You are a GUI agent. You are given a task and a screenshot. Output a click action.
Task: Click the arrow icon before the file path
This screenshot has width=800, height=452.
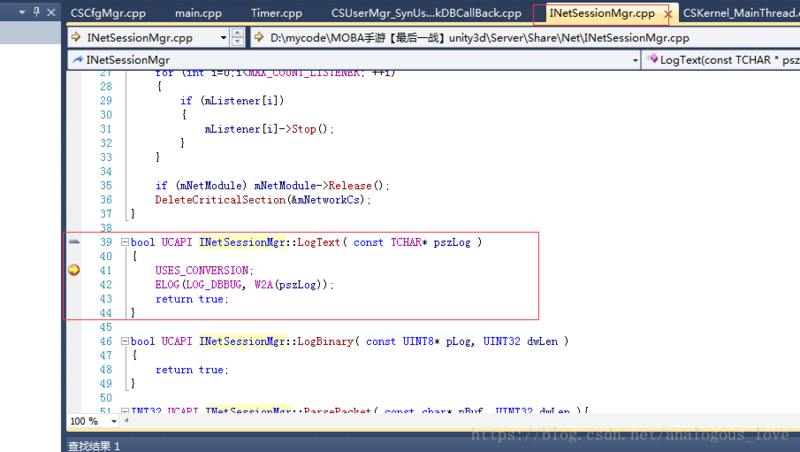point(259,37)
